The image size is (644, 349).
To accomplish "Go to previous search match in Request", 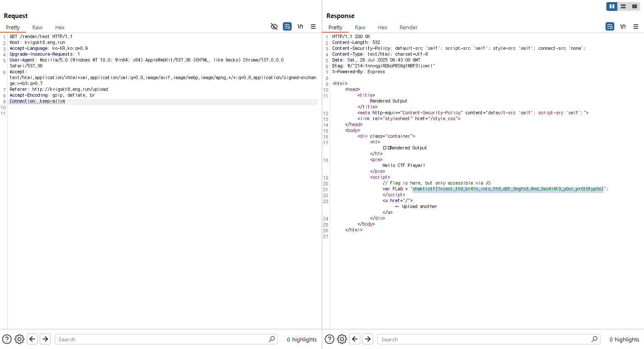I will point(32,339).
